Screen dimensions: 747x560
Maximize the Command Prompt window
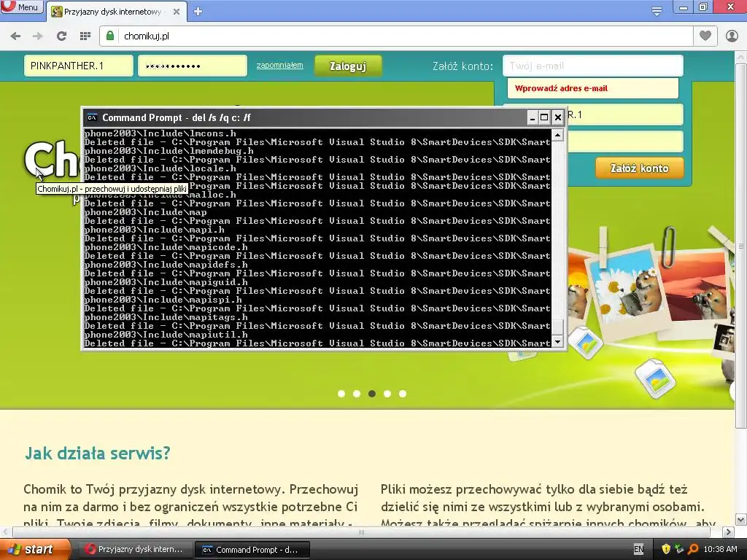point(544,117)
